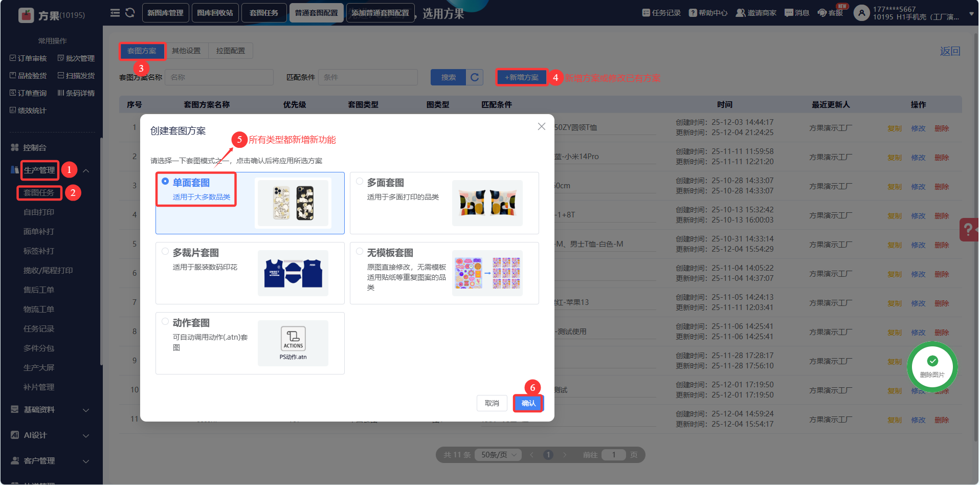
Task: Switch to 图库回收站 tab
Action: pos(215,13)
